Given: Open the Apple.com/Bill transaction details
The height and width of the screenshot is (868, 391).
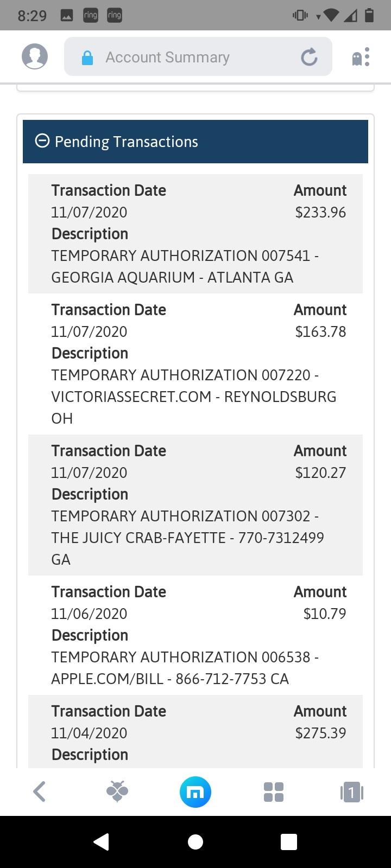Looking at the screenshot, I should [195, 635].
